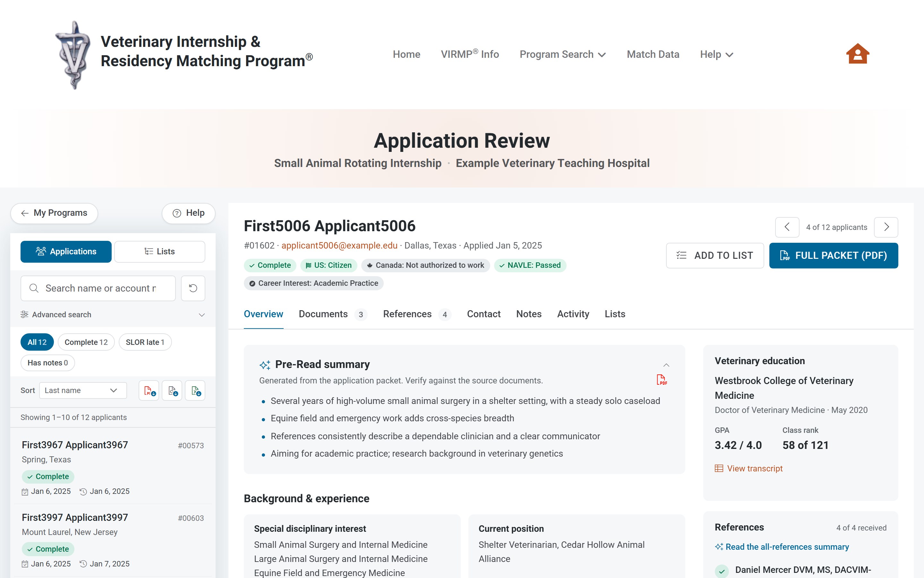Read the all-references summary link
The height and width of the screenshot is (578, 924).
[x=782, y=547]
